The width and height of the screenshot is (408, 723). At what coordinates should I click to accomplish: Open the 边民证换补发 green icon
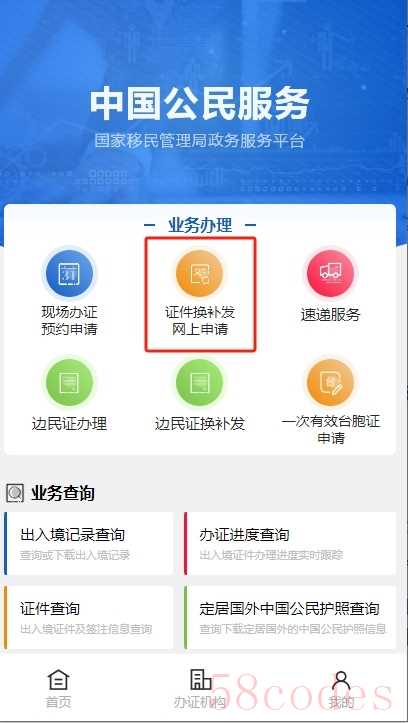pyautogui.click(x=200, y=383)
